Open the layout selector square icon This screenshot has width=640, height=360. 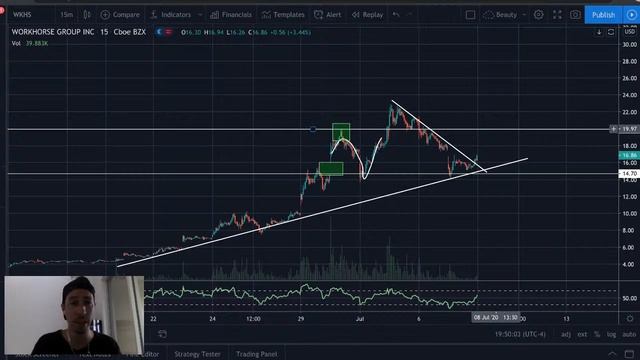coord(470,15)
